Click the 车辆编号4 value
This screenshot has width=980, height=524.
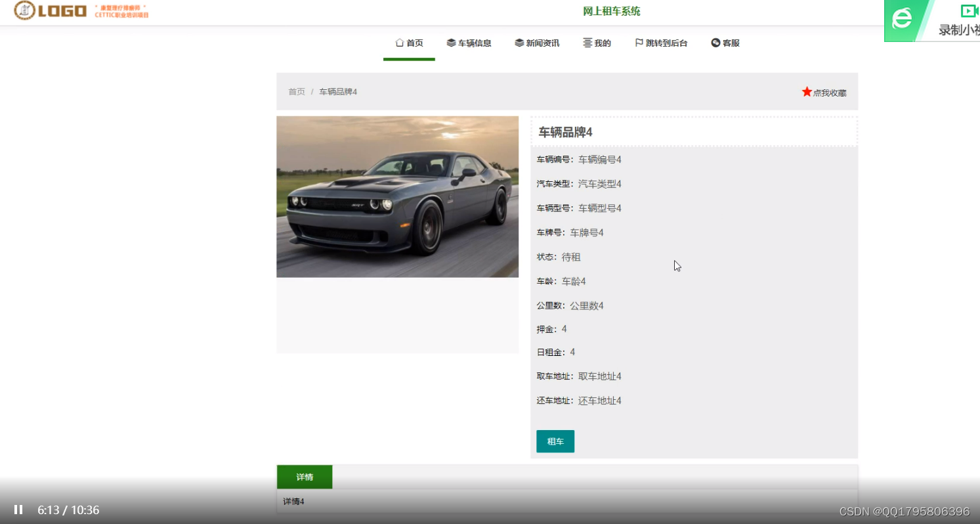(600, 160)
